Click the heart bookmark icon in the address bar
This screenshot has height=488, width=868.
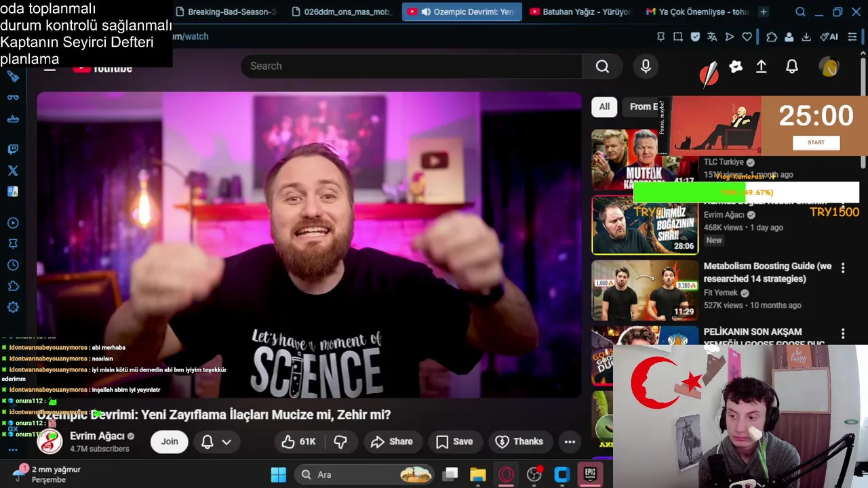pos(747,37)
